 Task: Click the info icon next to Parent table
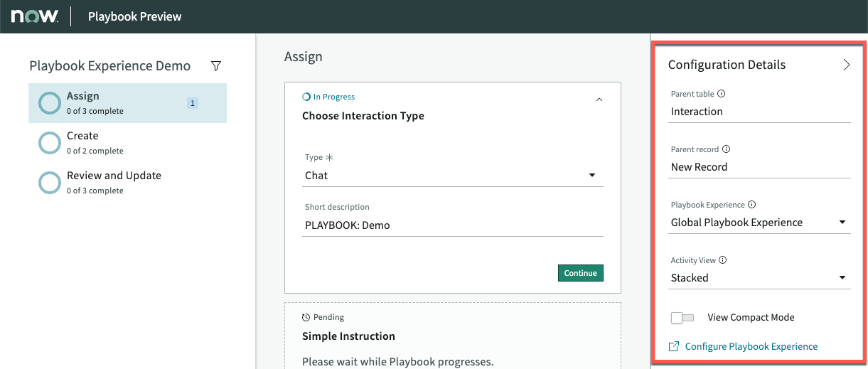tap(722, 94)
